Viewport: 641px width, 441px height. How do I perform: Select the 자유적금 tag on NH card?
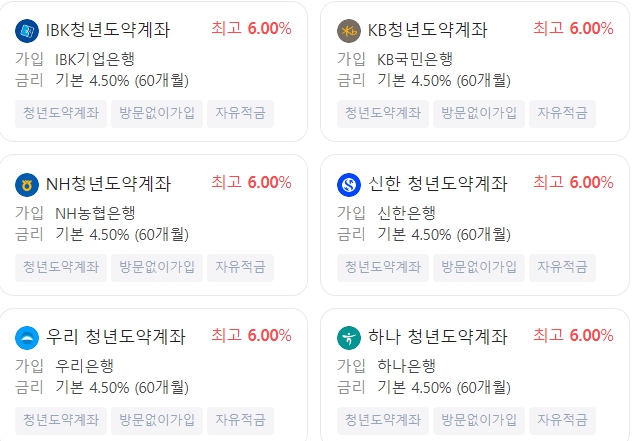pos(240,268)
